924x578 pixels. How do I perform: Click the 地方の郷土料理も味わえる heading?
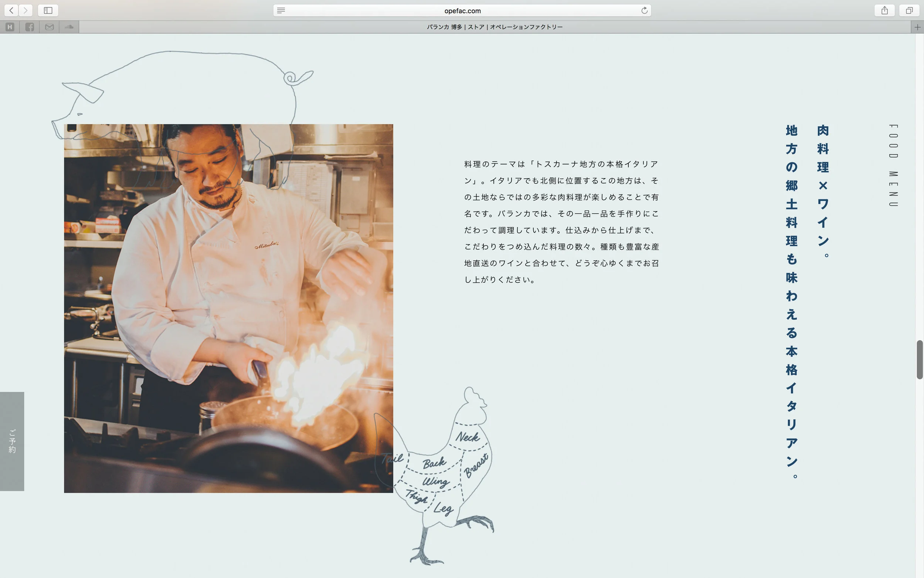(x=791, y=301)
